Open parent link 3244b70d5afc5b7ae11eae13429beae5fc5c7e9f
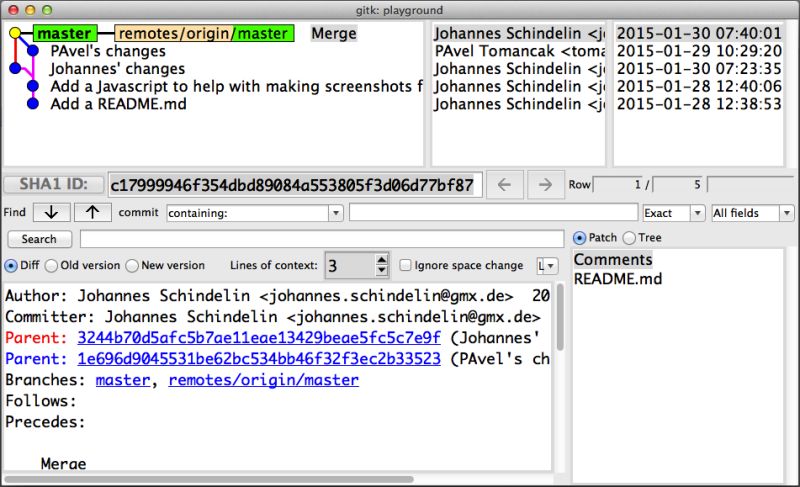 259,338
